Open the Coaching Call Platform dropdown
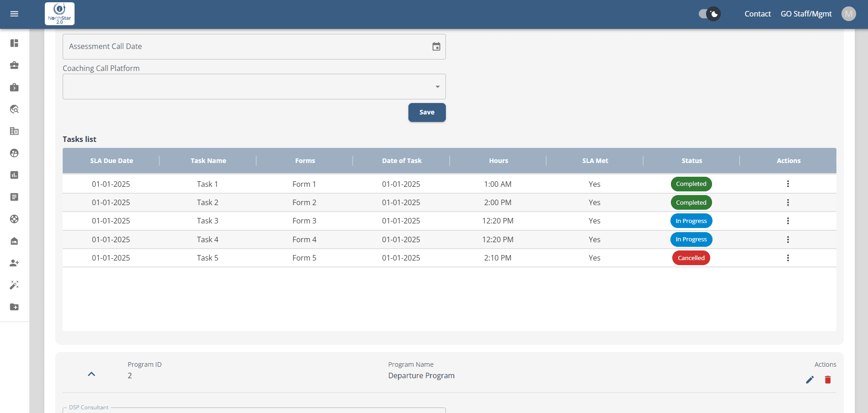This screenshot has height=413, width=868. tap(254, 87)
